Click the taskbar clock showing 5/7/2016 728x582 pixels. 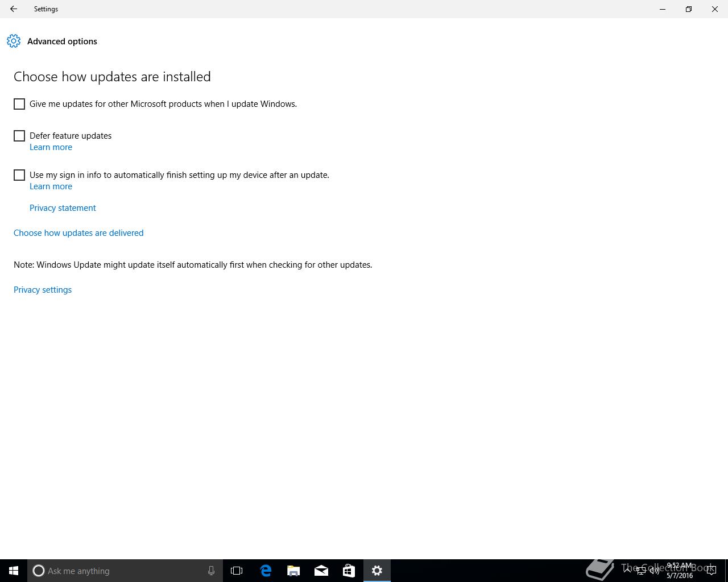coord(680,571)
